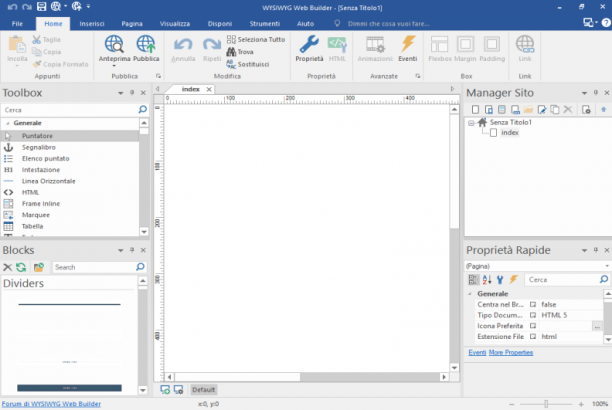Click the Toolbox Cerca search field
The image size is (612, 410).
click(70, 110)
